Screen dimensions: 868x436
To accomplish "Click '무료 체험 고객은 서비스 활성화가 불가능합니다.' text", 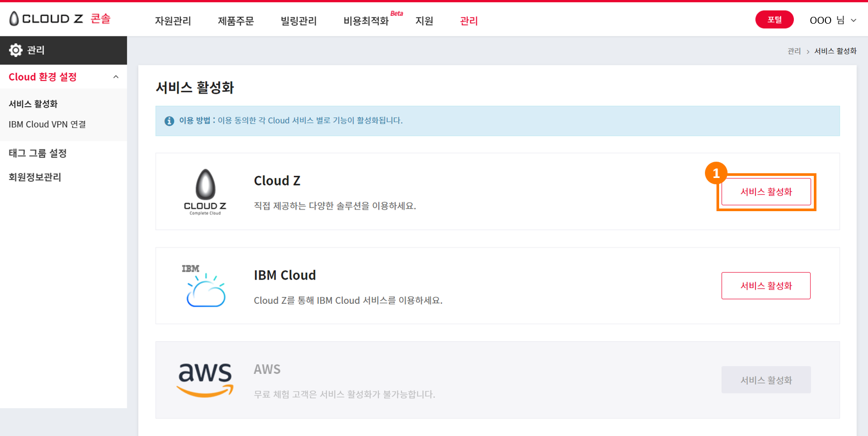I will 345,394.
